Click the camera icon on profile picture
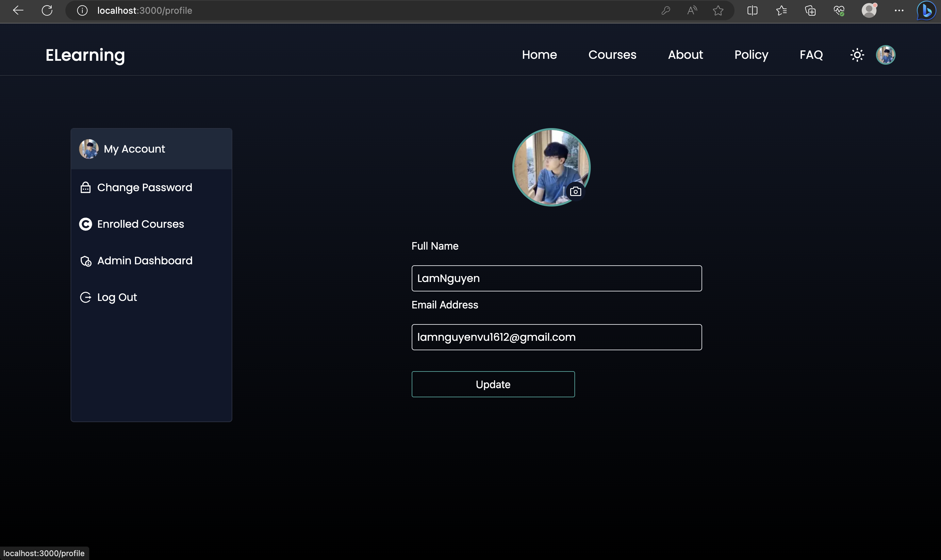 point(575,191)
